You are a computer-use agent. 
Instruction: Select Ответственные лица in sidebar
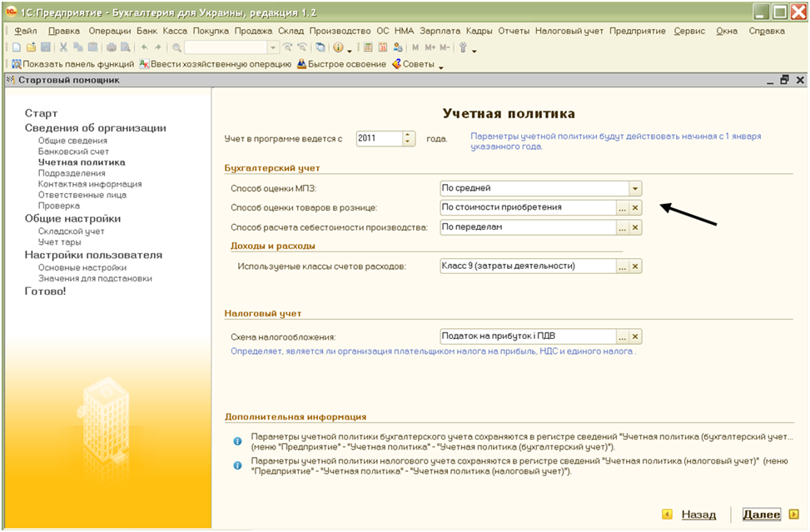[82, 195]
